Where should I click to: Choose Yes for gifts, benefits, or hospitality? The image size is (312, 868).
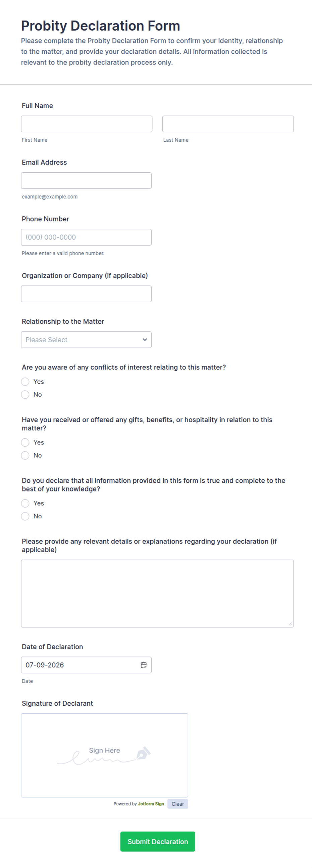tap(25, 442)
